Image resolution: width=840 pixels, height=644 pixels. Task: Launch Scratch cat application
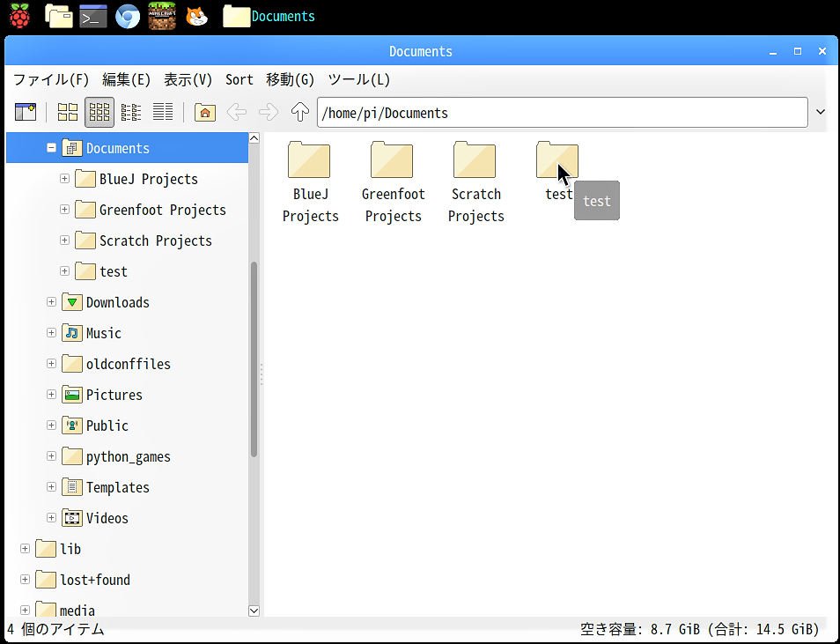click(x=196, y=16)
